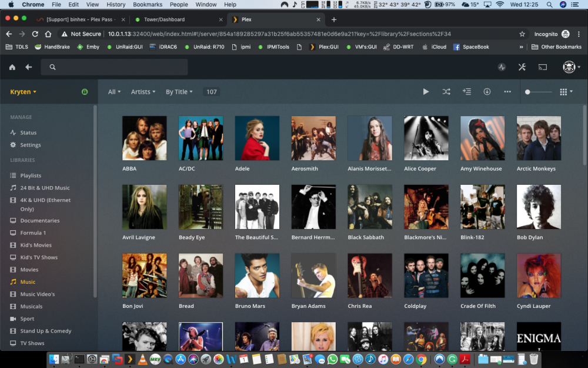588x368 pixels.
Task: Open Wi-Fi status in menu bar
Action: 500,5
